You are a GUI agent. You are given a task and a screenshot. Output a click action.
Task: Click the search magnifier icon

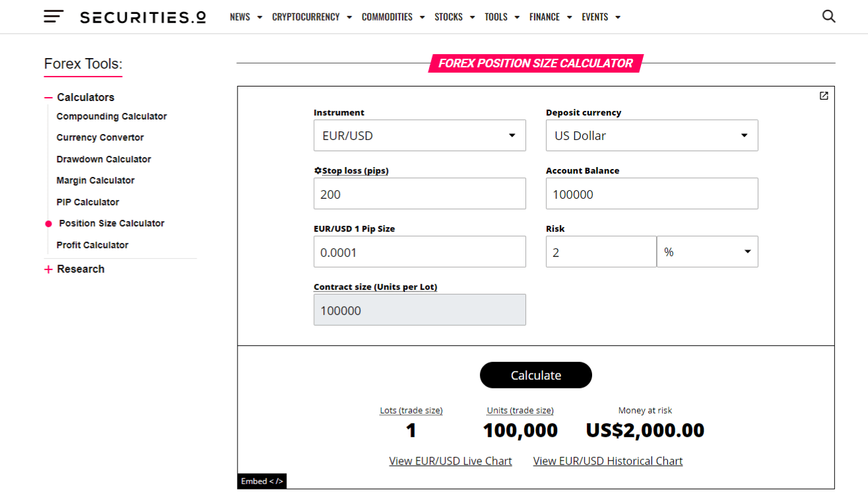(828, 15)
